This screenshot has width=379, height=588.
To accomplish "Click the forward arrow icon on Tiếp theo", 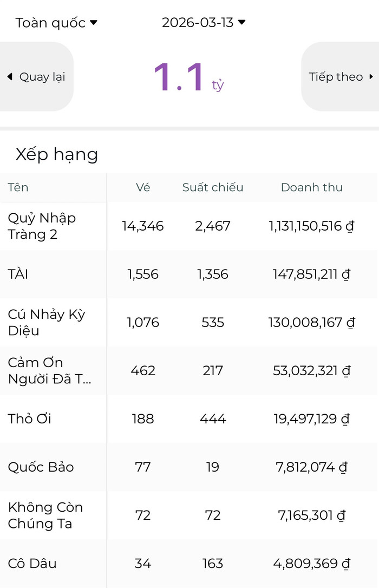I will 371,77.
